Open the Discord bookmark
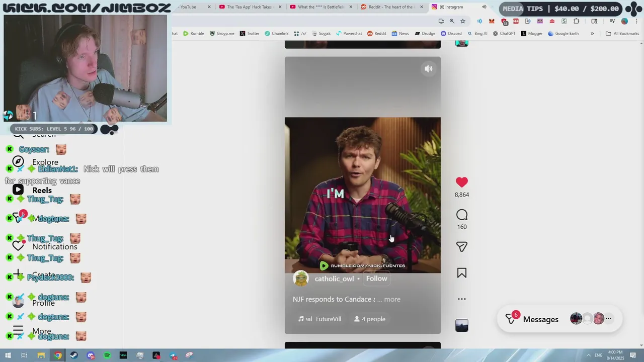This screenshot has height=362, width=644. pyautogui.click(x=451, y=34)
